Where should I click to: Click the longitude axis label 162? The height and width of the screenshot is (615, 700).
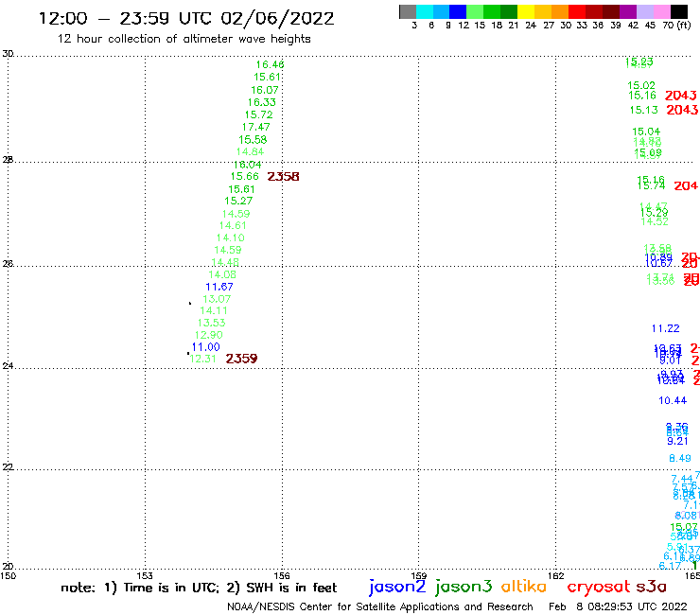click(x=556, y=575)
